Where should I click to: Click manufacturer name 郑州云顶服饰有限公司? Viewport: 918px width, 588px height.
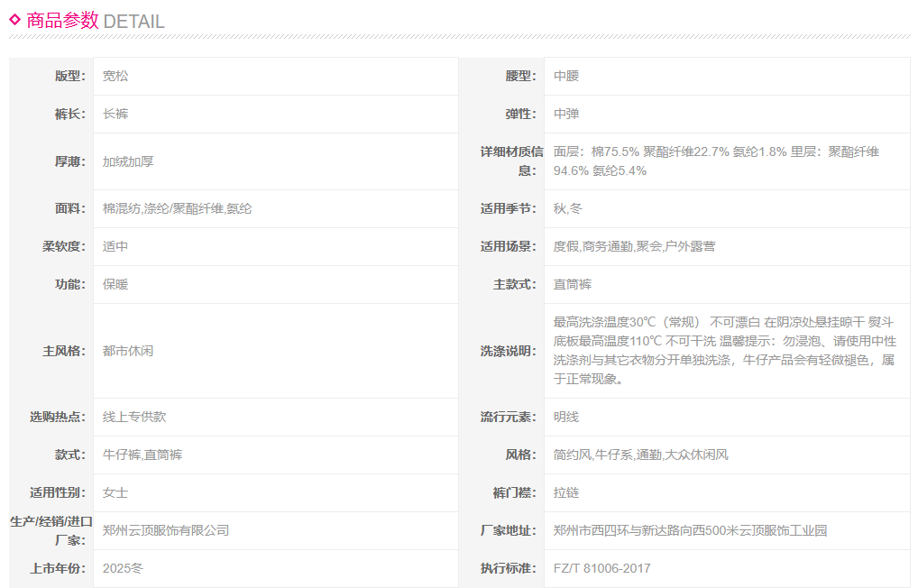point(166,530)
